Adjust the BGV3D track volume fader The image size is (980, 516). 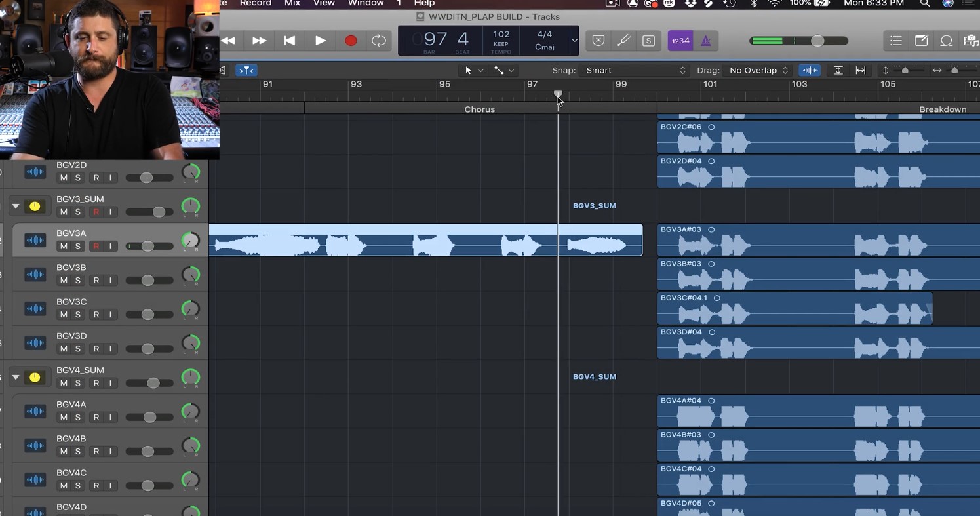148,349
